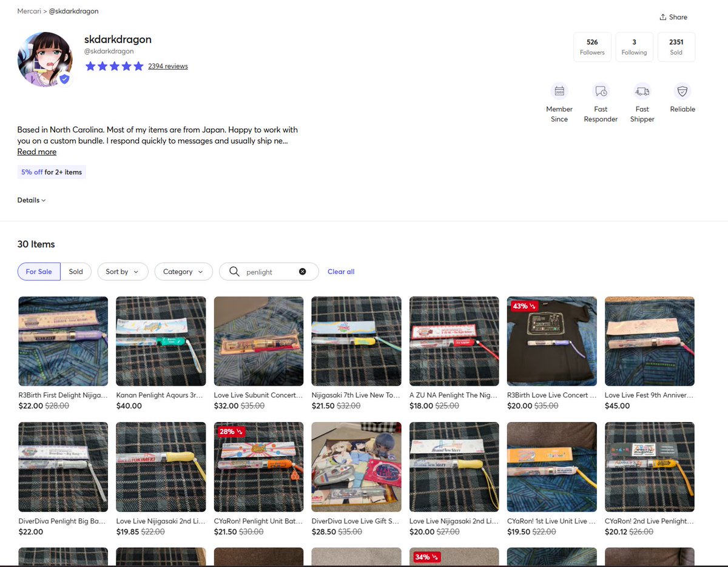Click the 34% discount badge
This screenshot has height=567, width=728.
click(426, 557)
